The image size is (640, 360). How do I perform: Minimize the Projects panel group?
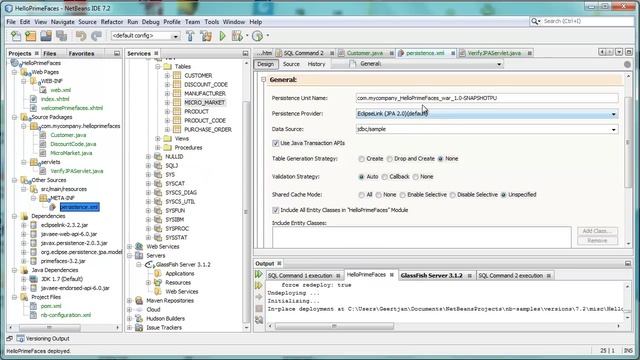[x=117, y=53]
